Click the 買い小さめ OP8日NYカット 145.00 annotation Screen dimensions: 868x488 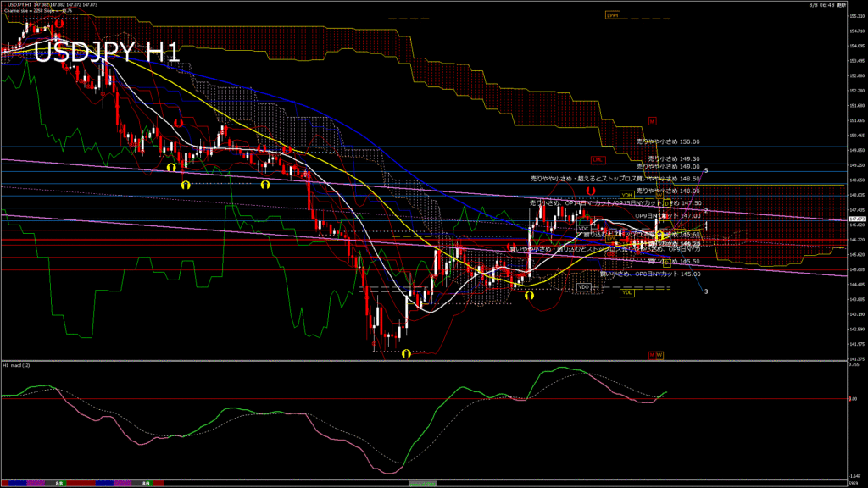[650, 274]
